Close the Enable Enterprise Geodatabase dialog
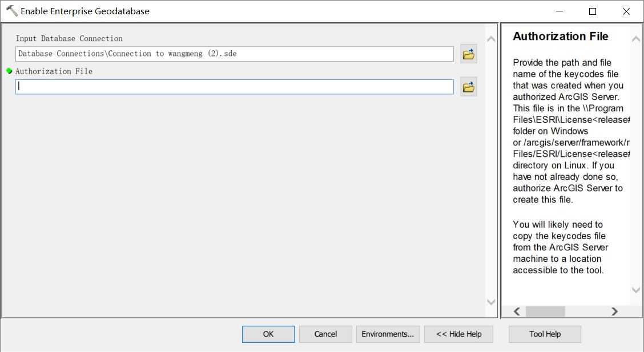 click(x=626, y=11)
